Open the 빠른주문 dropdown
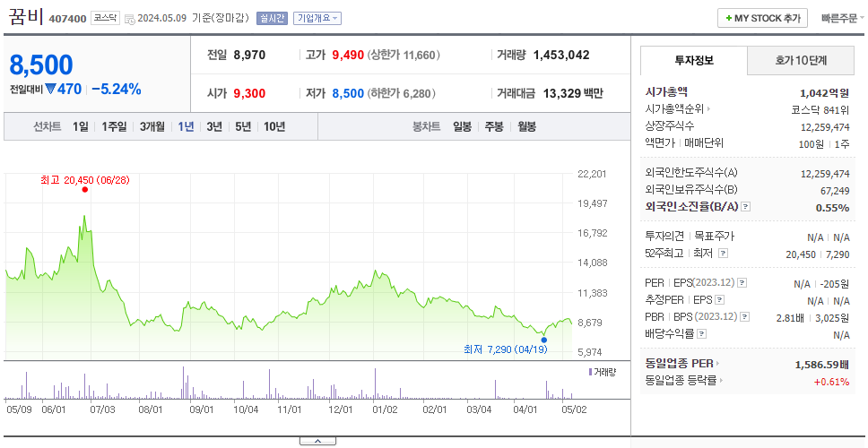Image resolution: width=868 pixels, height=448 pixels. [x=843, y=18]
